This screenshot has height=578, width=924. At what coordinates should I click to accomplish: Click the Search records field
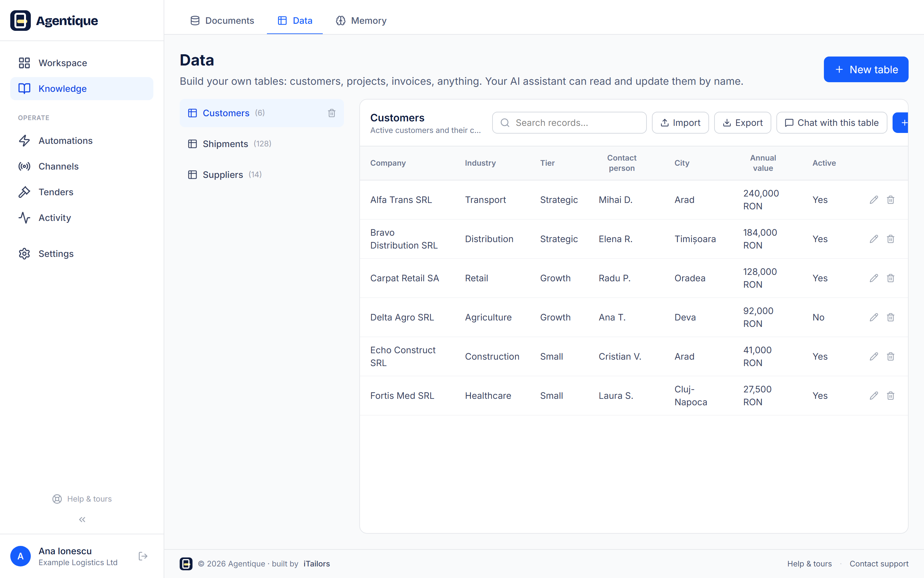point(569,123)
